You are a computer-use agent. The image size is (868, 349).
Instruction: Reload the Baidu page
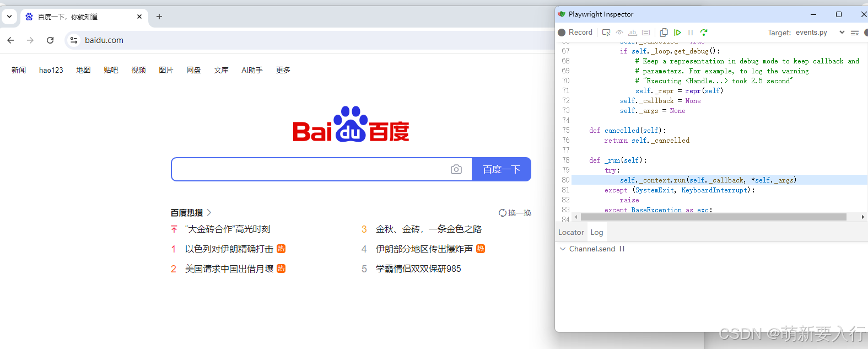(50, 40)
